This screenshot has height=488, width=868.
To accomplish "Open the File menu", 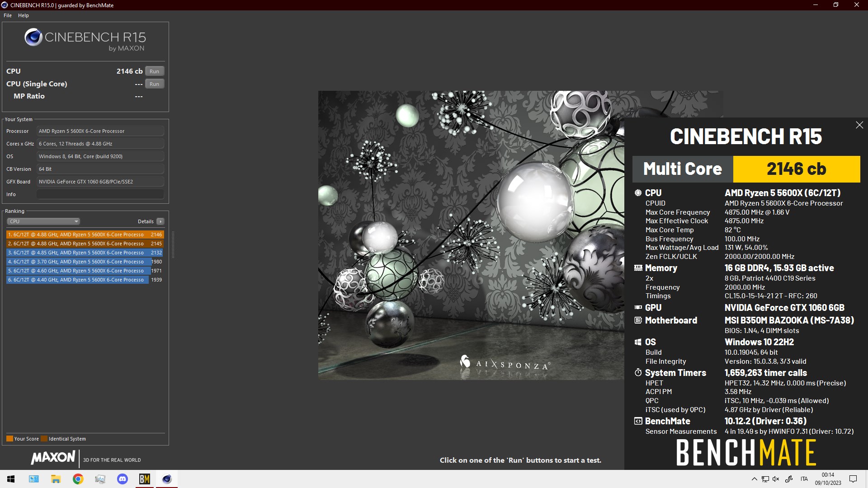I will (x=8, y=15).
